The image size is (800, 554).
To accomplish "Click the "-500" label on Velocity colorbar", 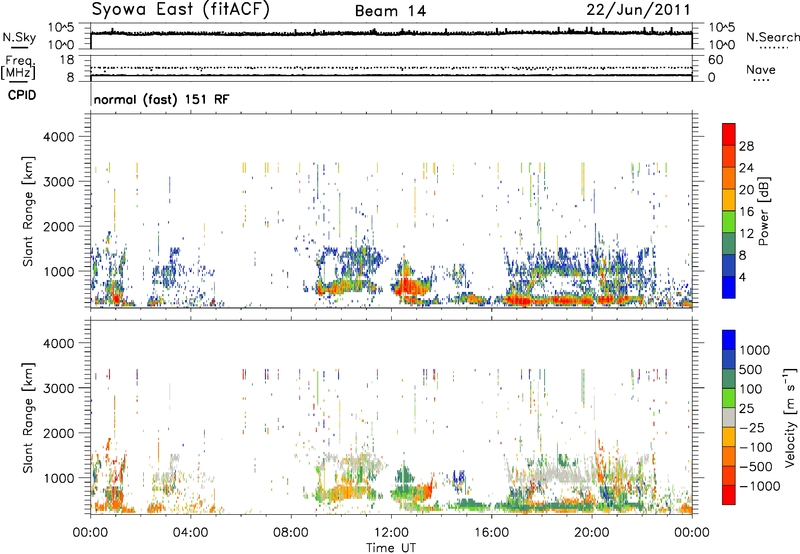I will click(x=756, y=467).
